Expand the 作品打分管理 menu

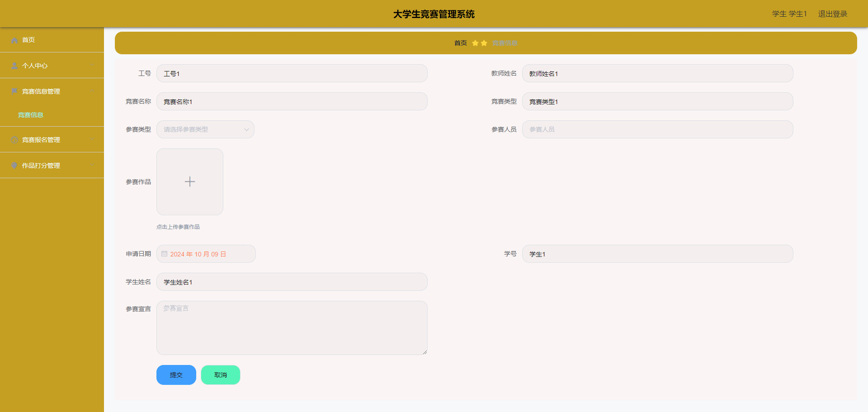point(52,166)
